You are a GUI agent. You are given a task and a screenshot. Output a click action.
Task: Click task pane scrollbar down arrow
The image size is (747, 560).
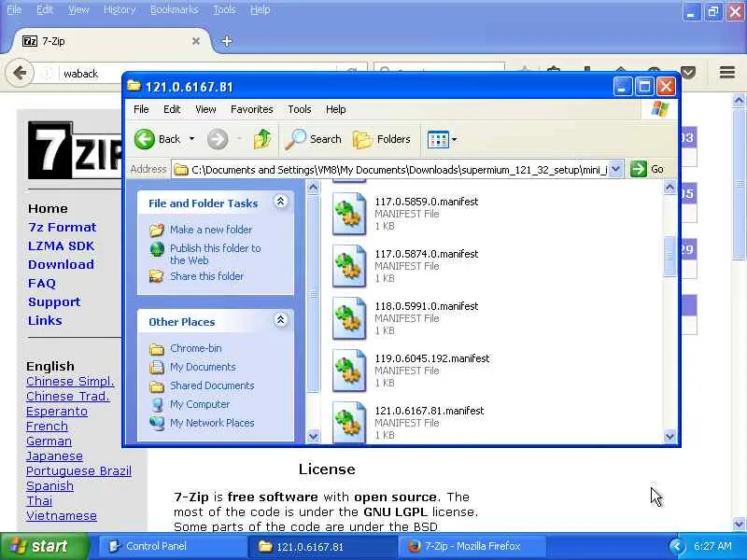tap(313, 436)
